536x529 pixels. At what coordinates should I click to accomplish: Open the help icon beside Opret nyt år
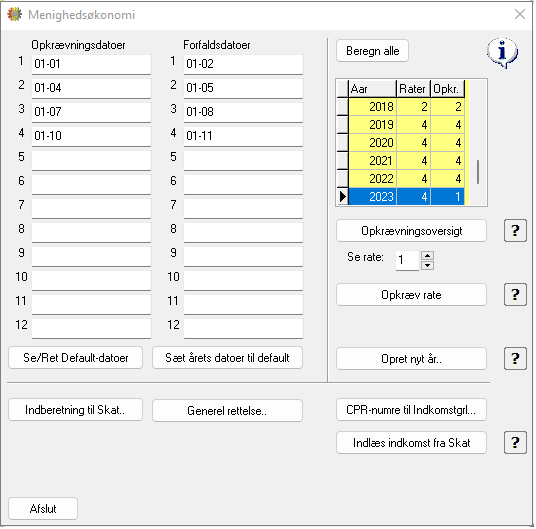tap(515, 358)
